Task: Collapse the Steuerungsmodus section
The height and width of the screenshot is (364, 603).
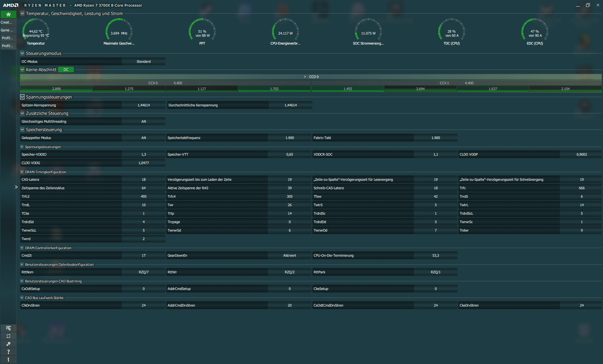Action: pos(22,53)
